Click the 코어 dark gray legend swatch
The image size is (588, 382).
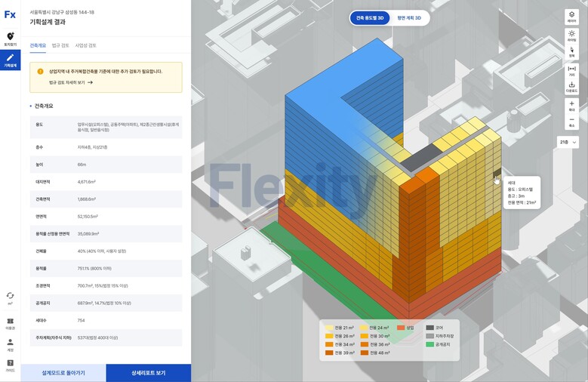pyautogui.click(x=429, y=328)
